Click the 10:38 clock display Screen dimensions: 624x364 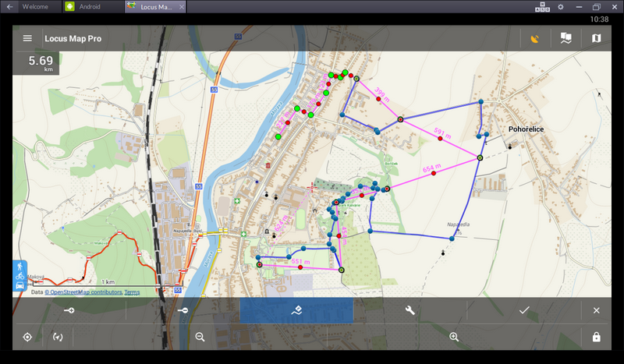tap(599, 19)
